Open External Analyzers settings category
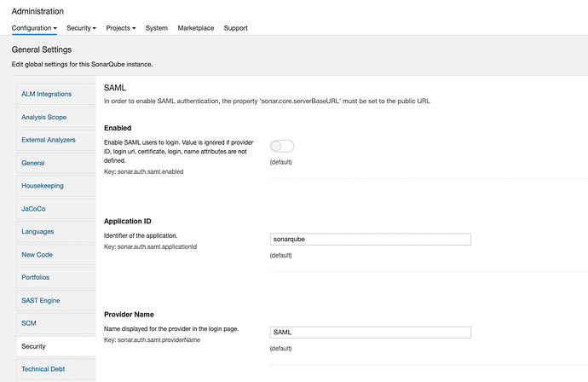 click(x=49, y=140)
